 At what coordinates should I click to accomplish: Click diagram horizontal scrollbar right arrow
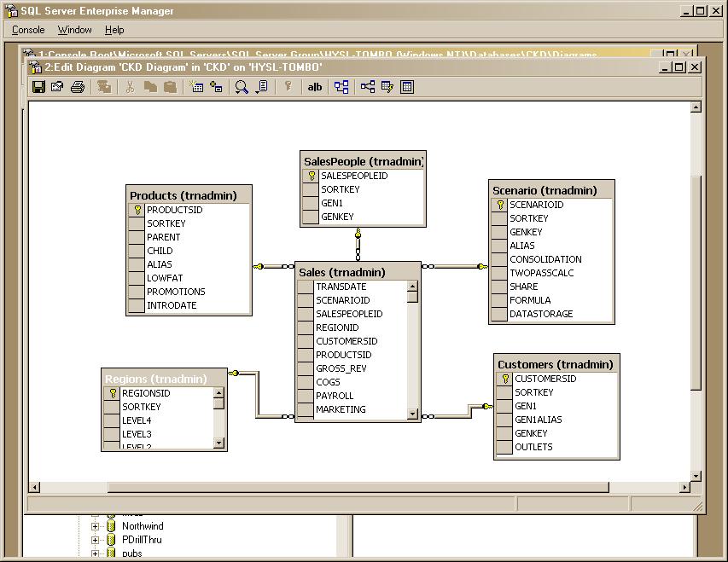pos(684,487)
